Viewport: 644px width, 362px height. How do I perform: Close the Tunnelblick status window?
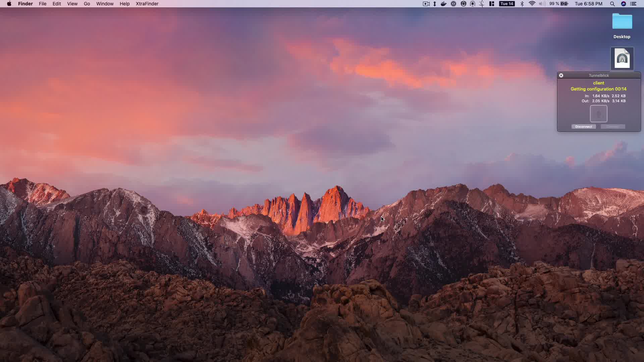point(561,75)
